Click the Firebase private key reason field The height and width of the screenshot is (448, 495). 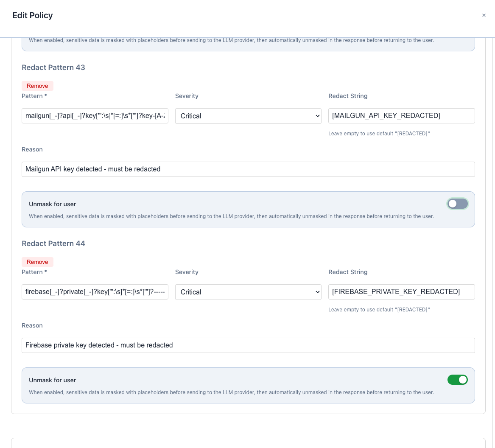pyautogui.click(x=248, y=345)
